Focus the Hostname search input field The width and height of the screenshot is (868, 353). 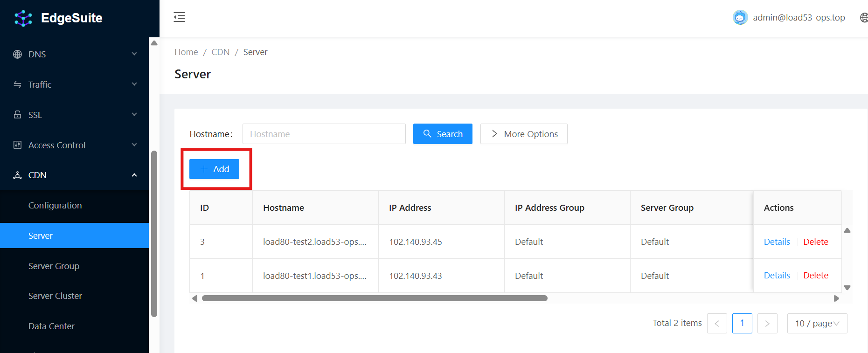(x=324, y=134)
